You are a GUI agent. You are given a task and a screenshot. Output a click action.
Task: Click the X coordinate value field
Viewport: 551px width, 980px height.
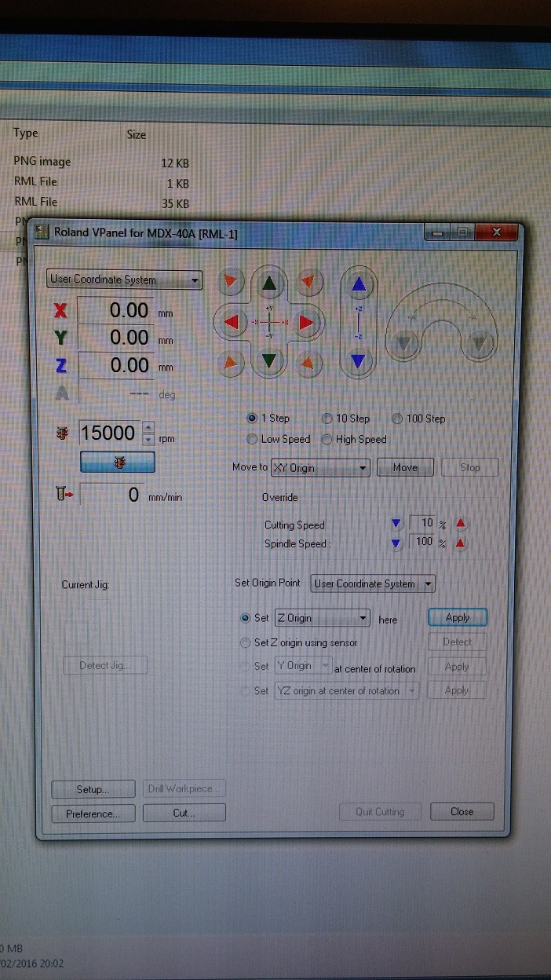pyautogui.click(x=116, y=311)
